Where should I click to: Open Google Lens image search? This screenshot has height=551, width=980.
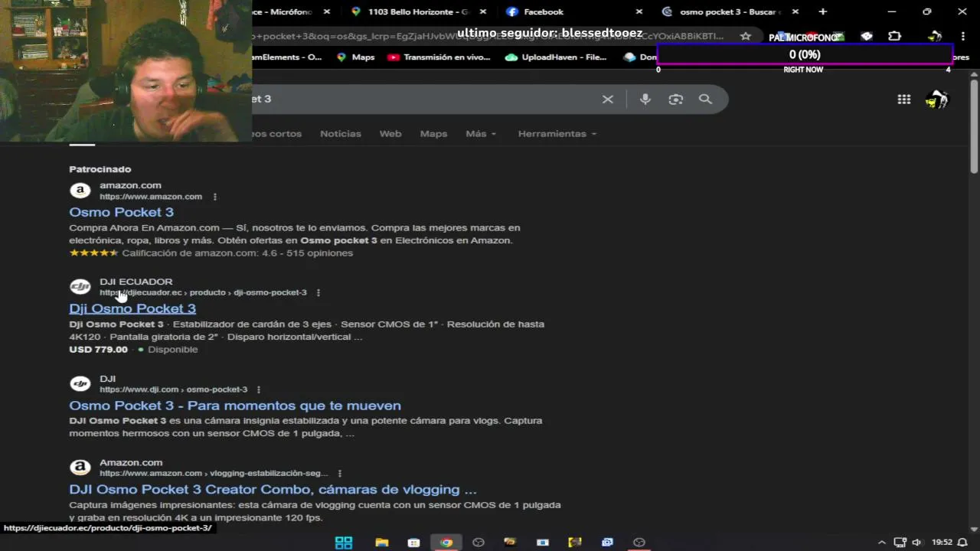click(675, 99)
